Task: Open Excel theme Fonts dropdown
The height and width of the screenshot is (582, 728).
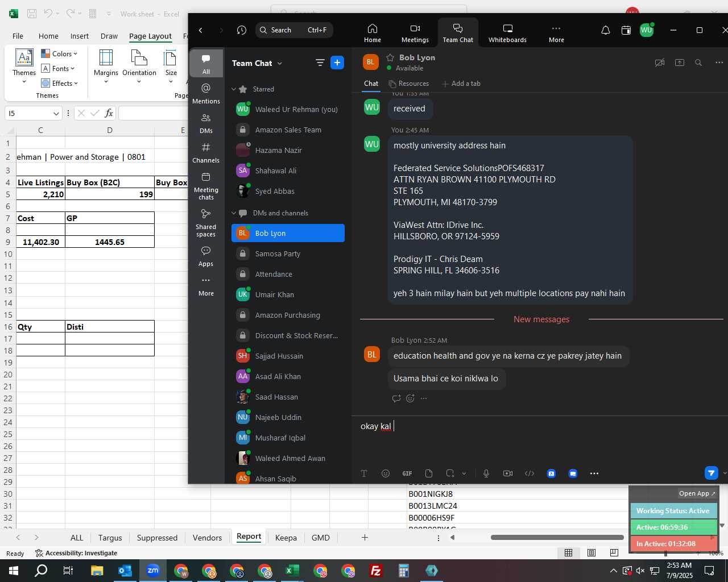Action: 58,69
